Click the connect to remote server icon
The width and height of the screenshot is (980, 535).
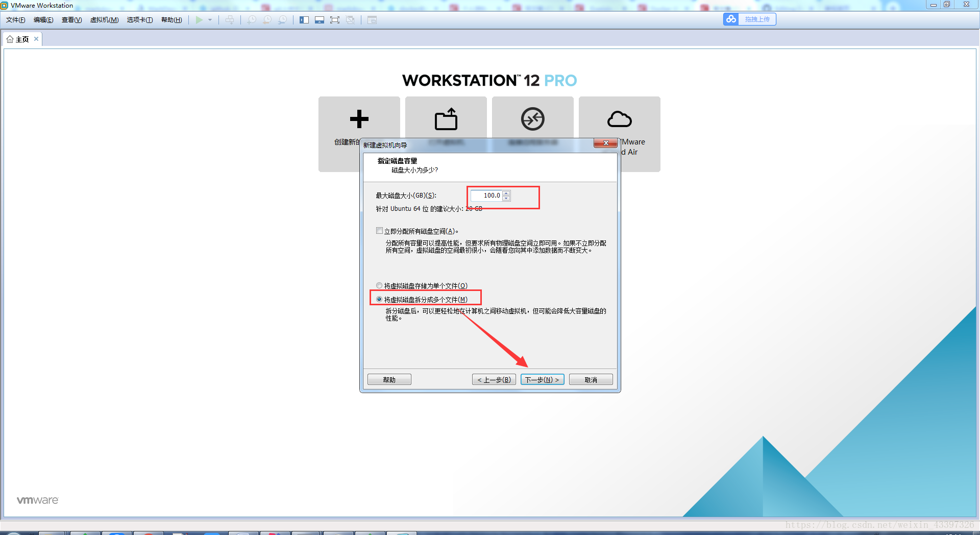point(533,119)
